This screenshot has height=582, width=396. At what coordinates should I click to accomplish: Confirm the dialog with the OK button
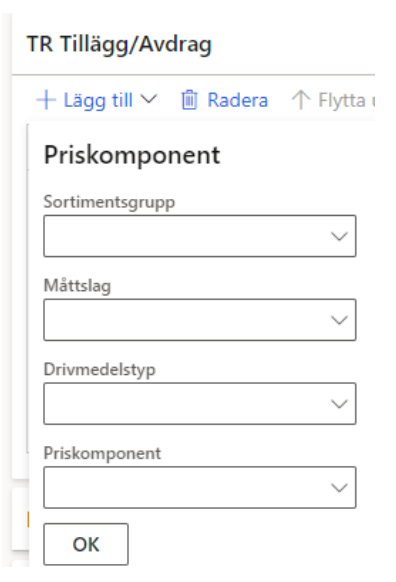(x=86, y=544)
